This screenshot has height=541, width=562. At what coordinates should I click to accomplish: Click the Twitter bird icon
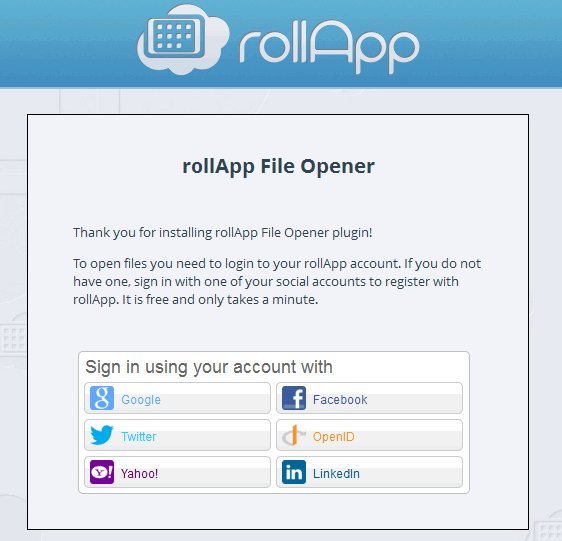coord(102,435)
